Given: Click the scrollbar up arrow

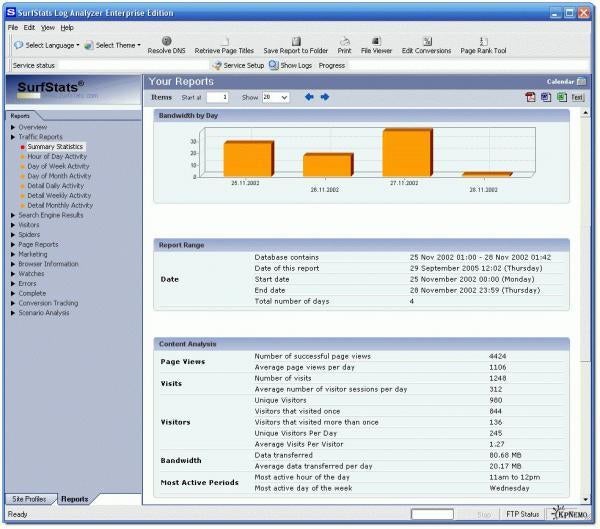Looking at the screenshot, I should [585, 113].
